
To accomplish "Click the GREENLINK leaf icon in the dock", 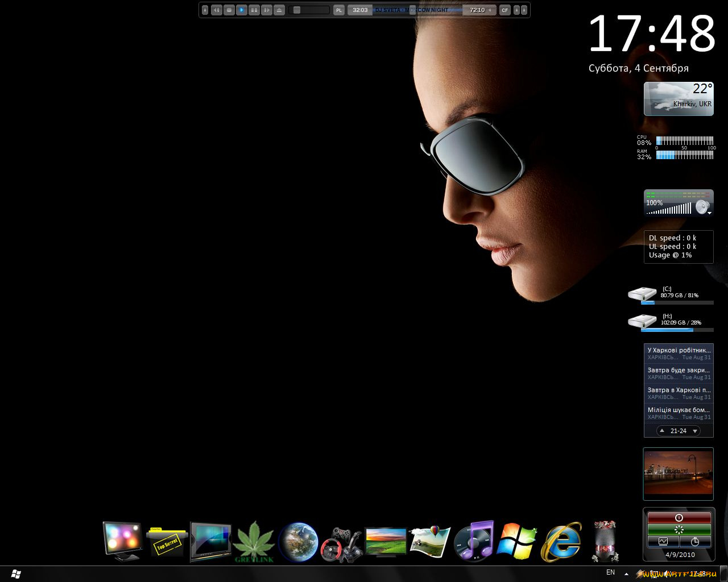I will coord(254,539).
